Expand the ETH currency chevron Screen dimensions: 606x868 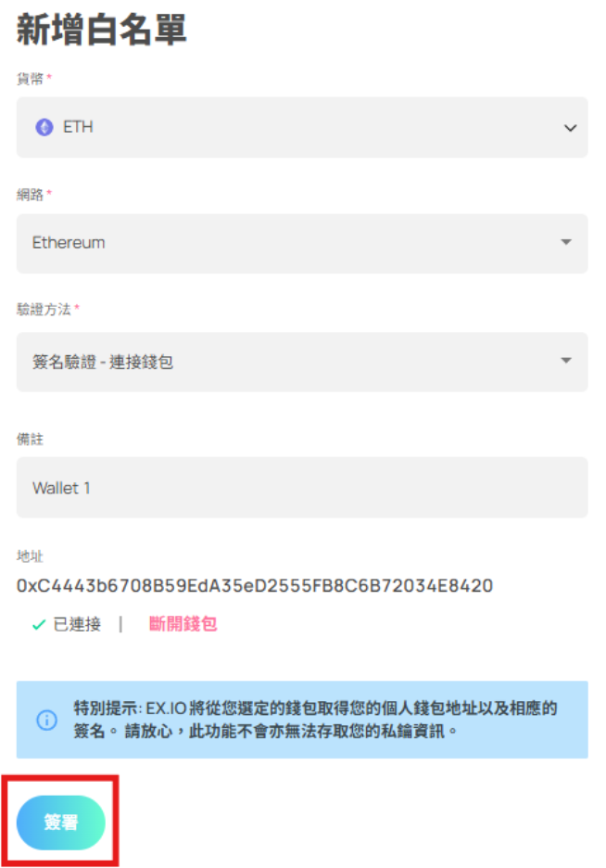coord(570,128)
